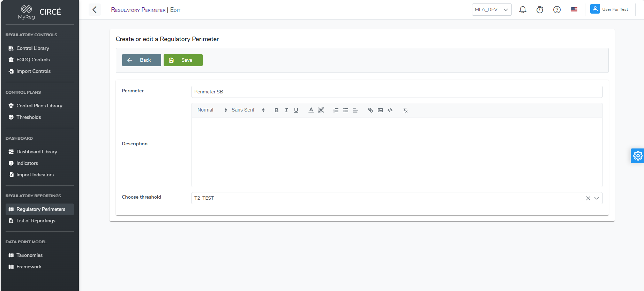This screenshot has width=644, height=291.
Task: Open the MLA_DEV environment dropdown
Action: click(492, 10)
